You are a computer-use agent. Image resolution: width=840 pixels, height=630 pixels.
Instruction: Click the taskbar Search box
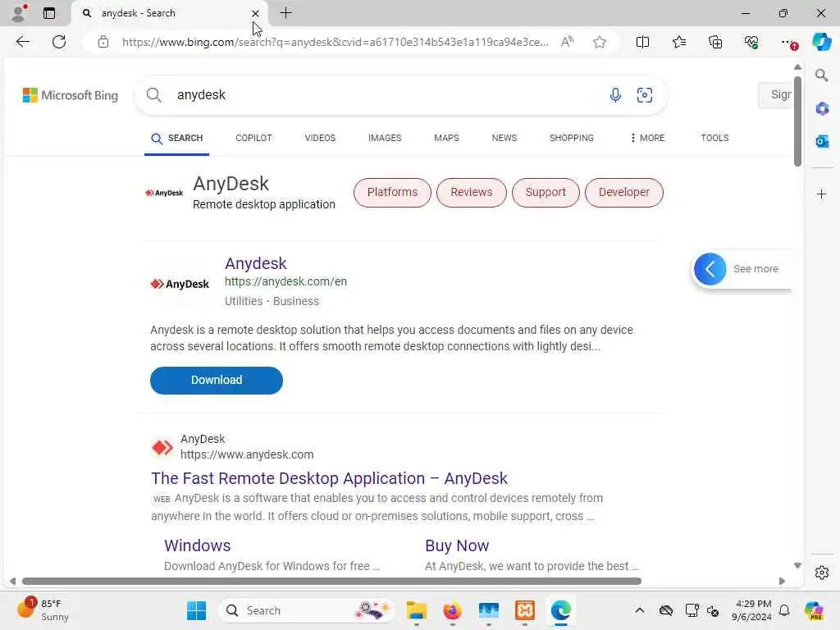click(x=307, y=610)
